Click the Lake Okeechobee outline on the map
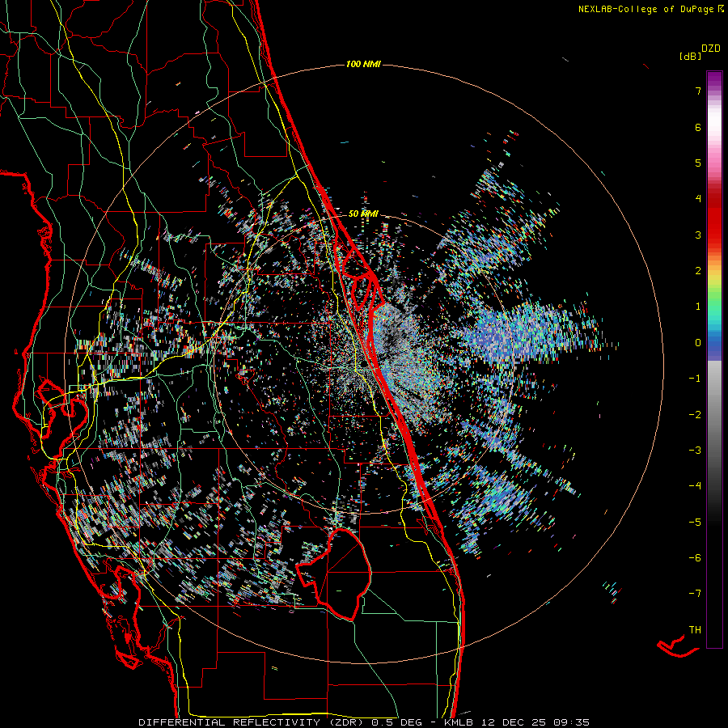728x728 pixels. (335, 574)
